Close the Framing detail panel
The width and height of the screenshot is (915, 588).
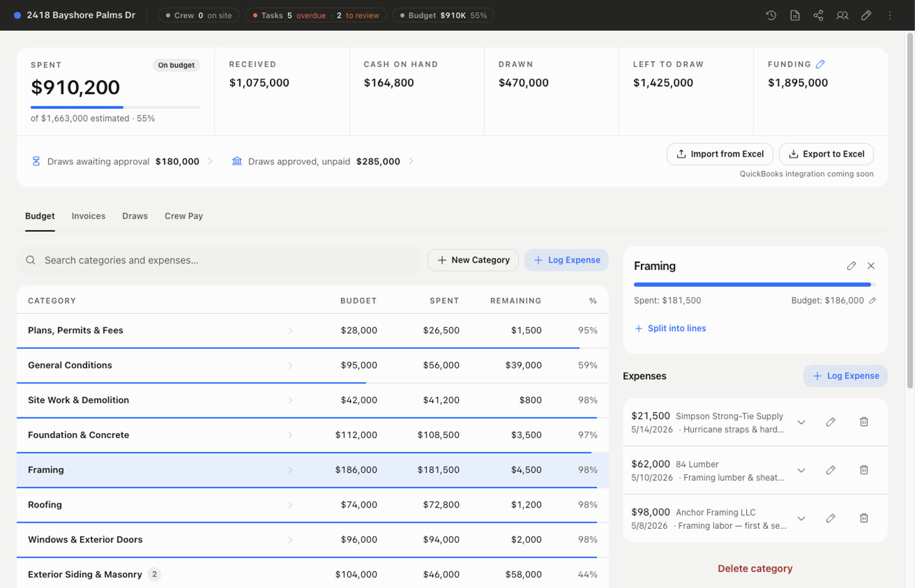coord(871,266)
